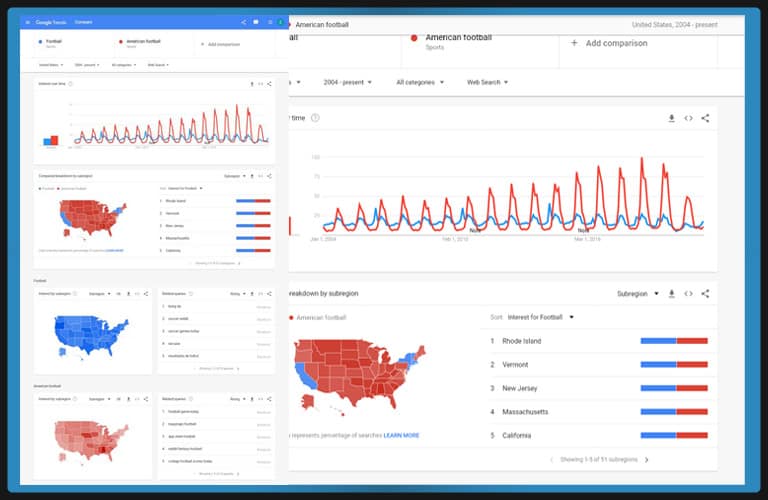Click 'United States, 2004 - present' header text
The image size is (768, 500).
pyautogui.click(x=674, y=24)
